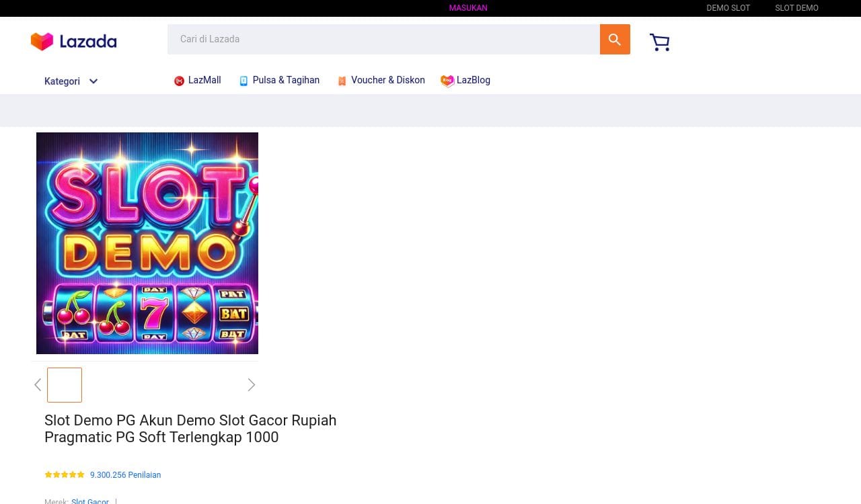Viewport: 861px width, 504px height.
Task: Open the shopping cart
Action: pos(659,42)
